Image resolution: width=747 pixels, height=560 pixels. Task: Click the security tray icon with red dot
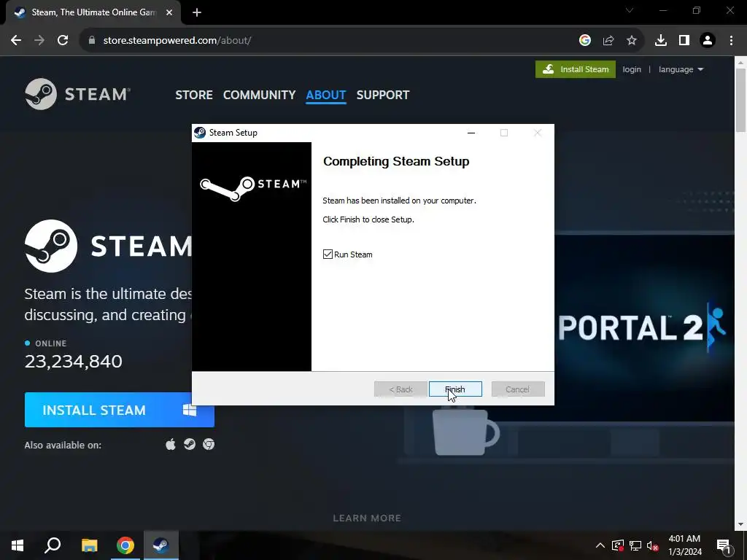[x=618, y=545]
